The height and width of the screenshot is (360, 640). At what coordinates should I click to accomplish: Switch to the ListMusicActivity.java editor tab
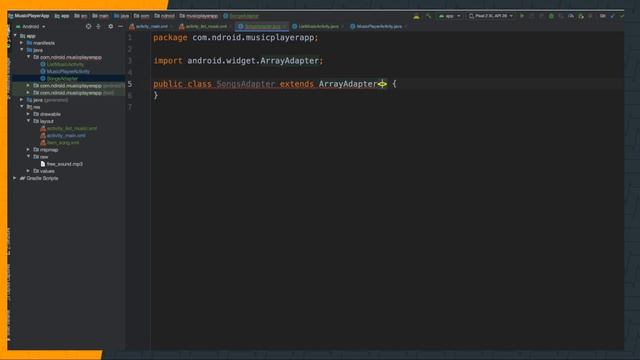(318, 27)
